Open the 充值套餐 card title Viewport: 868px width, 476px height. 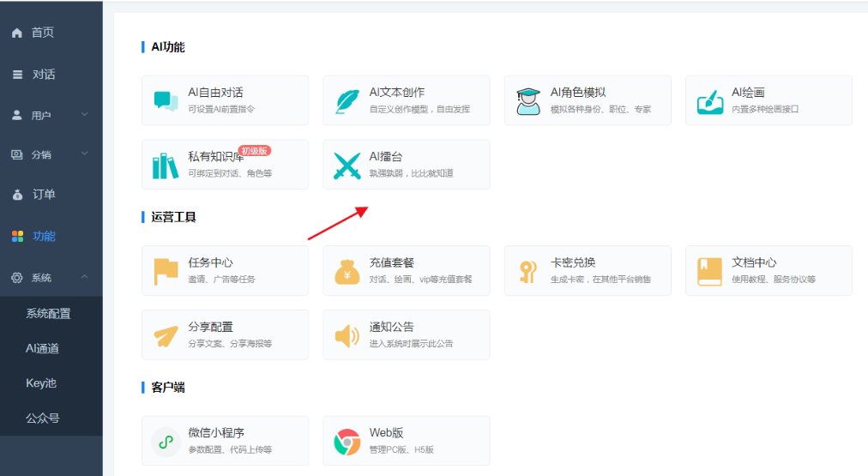tap(392, 262)
